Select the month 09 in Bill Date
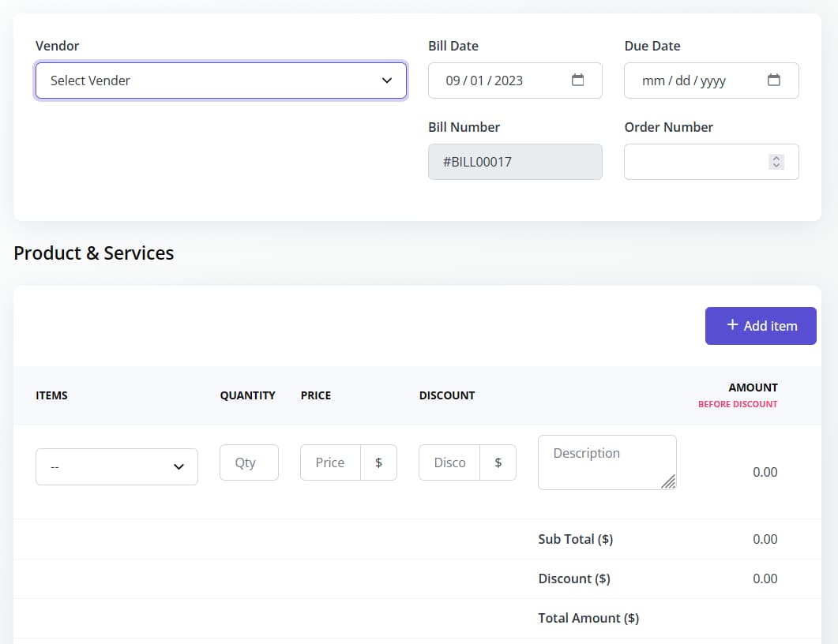 (x=453, y=80)
